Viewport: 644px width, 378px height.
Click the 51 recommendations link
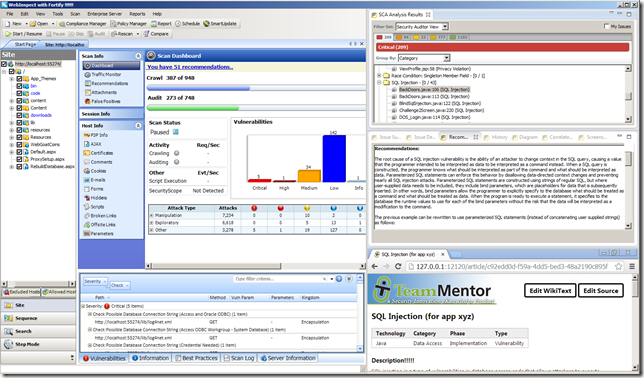click(x=190, y=67)
